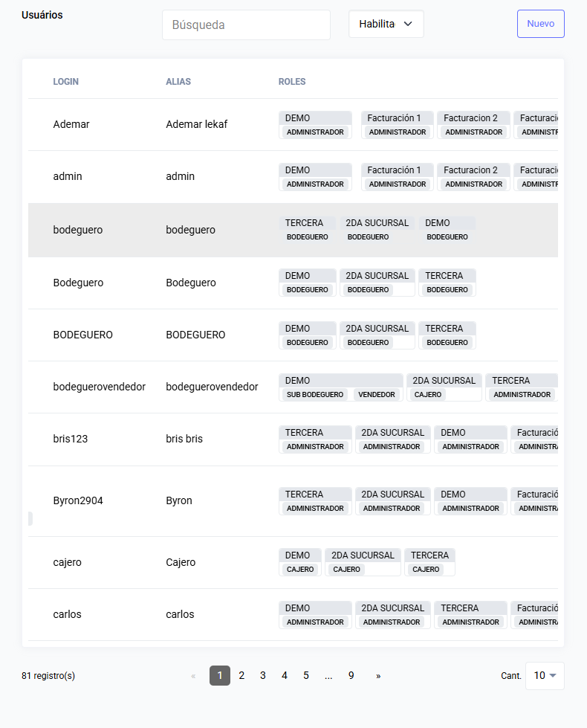Click the Nuevo button
This screenshot has height=728, width=587.
pyautogui.click(x=541, y=24)
